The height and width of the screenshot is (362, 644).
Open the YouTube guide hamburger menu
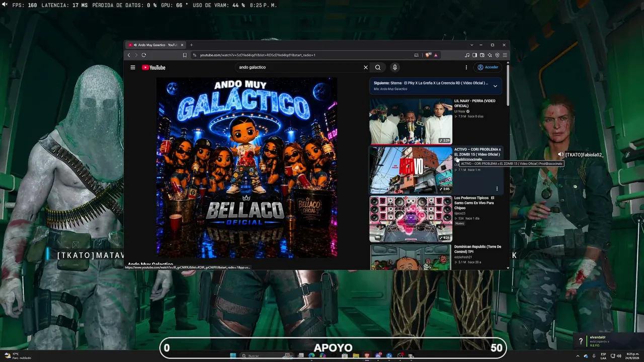pos(133,67)
